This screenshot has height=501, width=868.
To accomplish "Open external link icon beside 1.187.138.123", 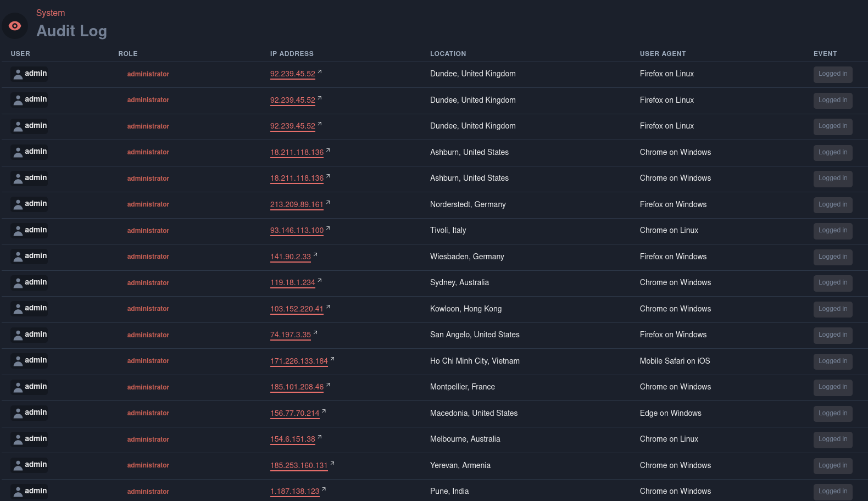I will tap(324, 489).
